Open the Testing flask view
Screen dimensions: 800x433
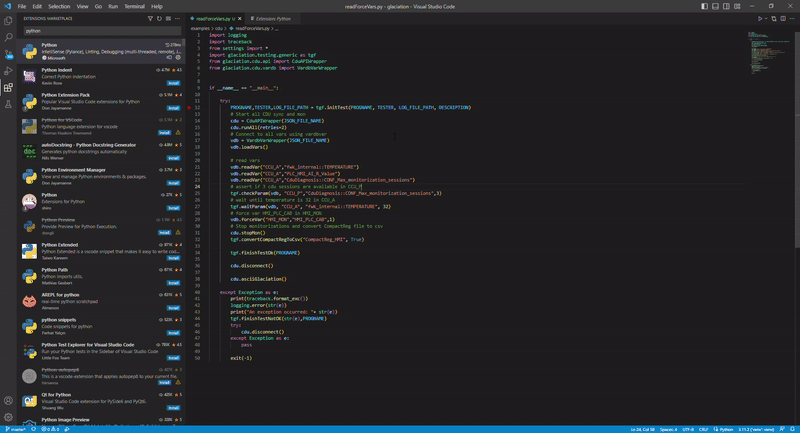click(x=8, y=104)
